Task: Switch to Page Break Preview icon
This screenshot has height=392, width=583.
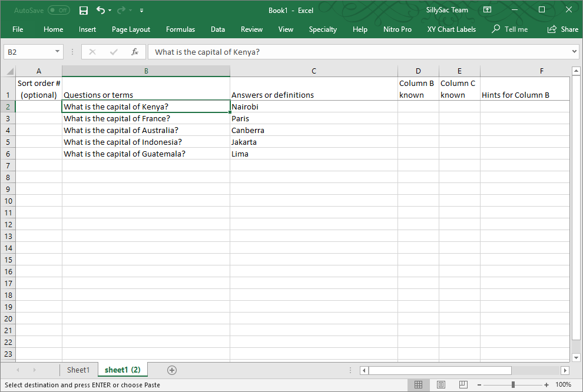Action: pos(463,384)
